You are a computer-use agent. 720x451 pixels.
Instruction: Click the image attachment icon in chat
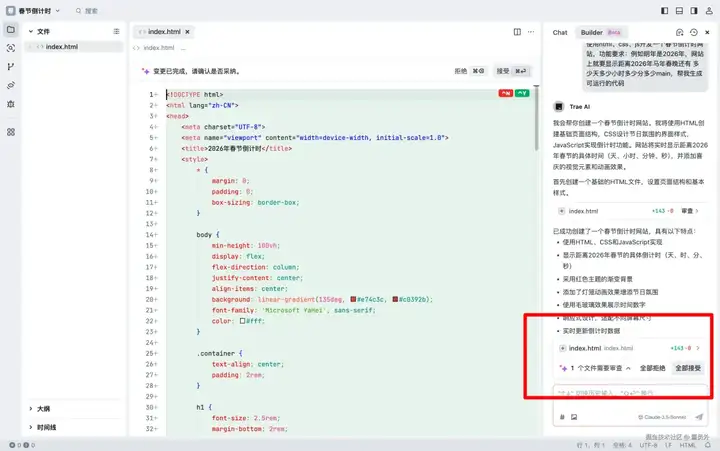pyautogui.click(x=574, y=417)
